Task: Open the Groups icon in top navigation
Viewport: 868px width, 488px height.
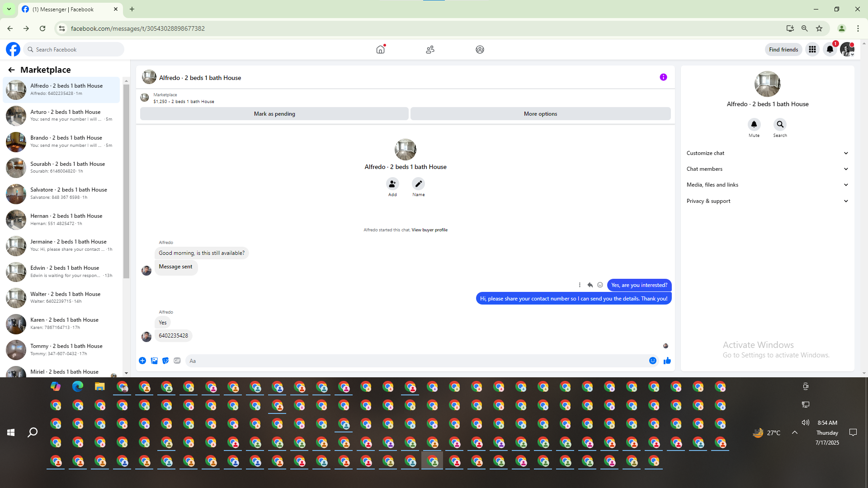Action: 480,50
